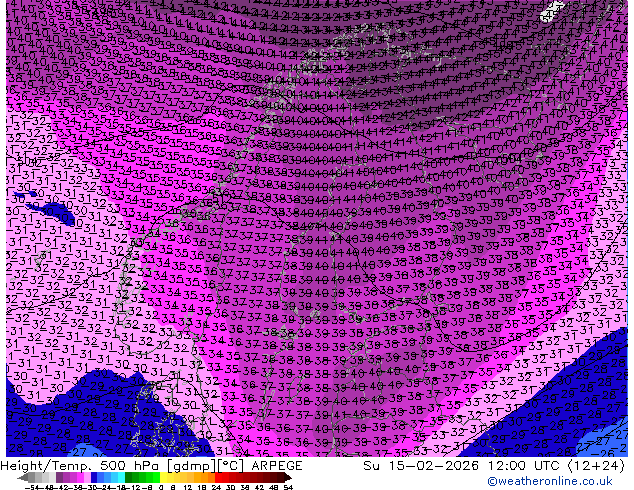Screen dimensions: 634x490
Task: Click the cyan segment of the legend
Action: [x=121, y=477]
